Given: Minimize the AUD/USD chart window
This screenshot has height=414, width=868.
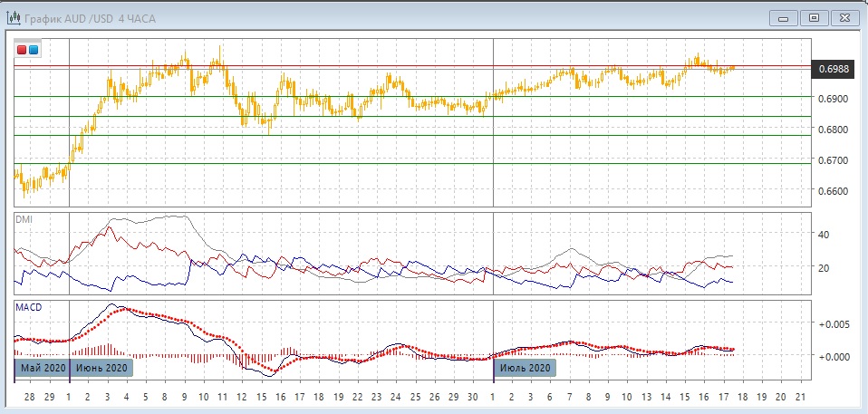Looking at the screenshot, I should coord(783,17).
